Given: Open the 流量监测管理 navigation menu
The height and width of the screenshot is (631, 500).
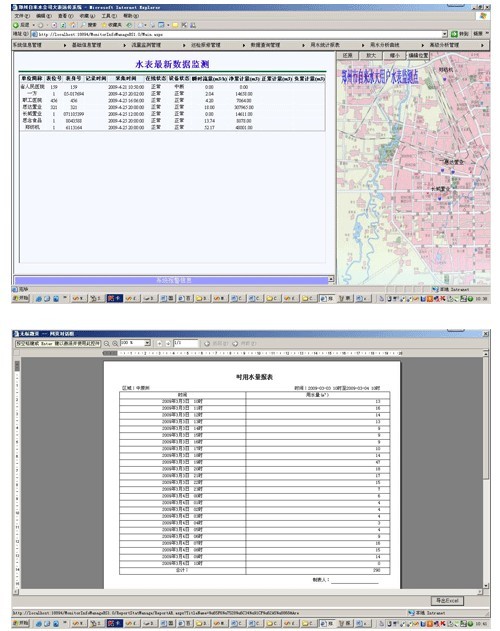Looking at the screenshot, I should click(x=146, y=45).
